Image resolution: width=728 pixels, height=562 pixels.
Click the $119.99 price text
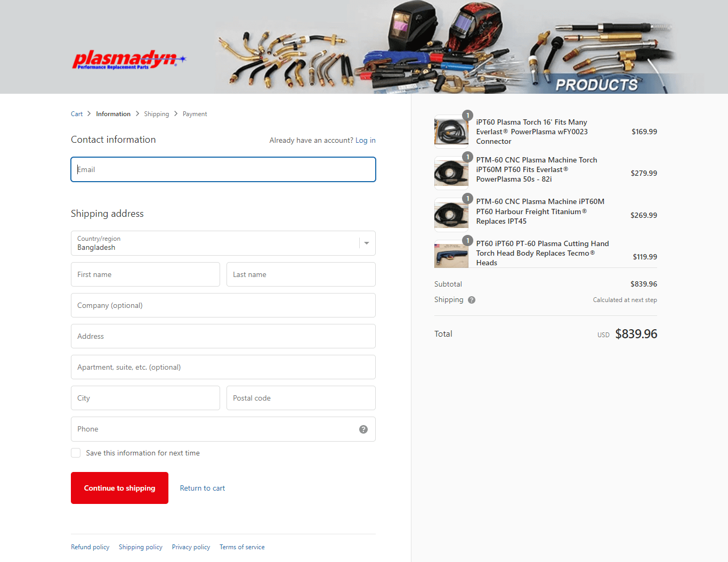click(x=645, y=257)
